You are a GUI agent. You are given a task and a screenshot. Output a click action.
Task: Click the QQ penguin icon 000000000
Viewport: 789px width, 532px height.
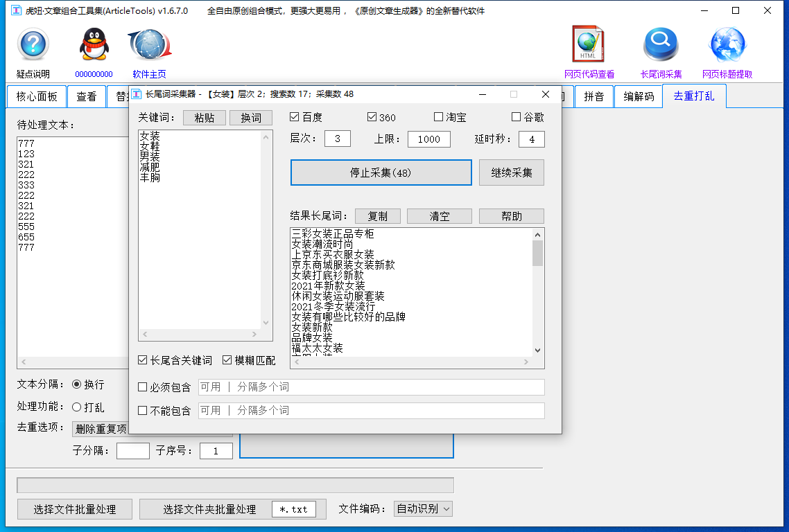coord(94,45)
